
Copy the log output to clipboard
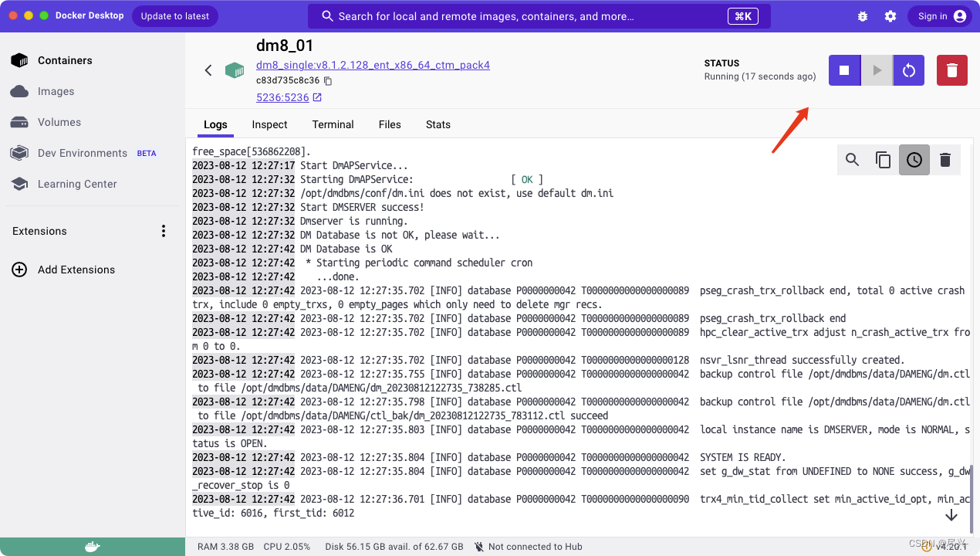tap(883, 160)
